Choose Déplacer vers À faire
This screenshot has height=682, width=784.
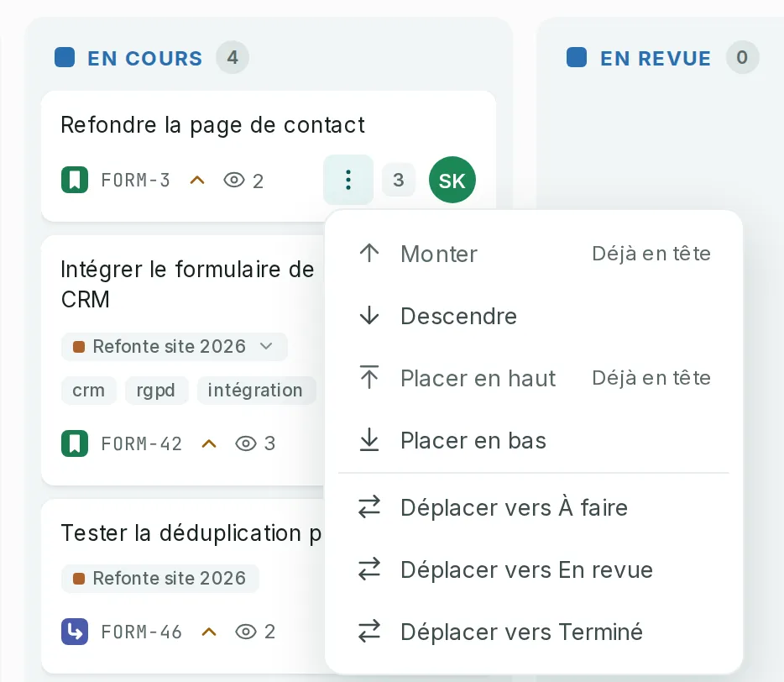(x=534, y=507)
